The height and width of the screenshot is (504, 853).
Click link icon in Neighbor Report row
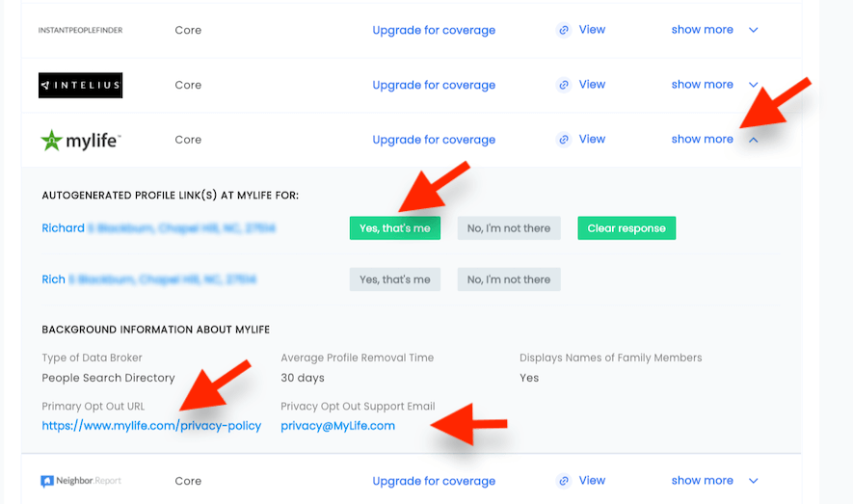[x=564, y=481]
